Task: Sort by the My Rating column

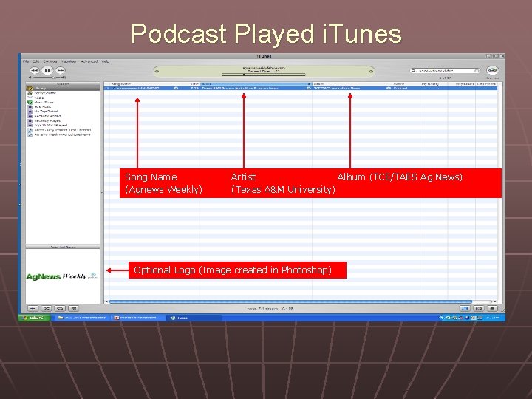Action: point(434,83)
